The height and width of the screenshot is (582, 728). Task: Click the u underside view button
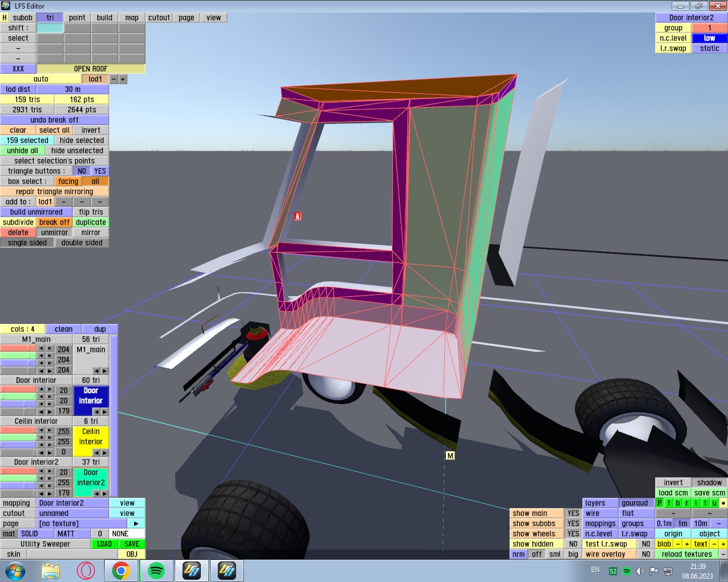tap(714, 503)
